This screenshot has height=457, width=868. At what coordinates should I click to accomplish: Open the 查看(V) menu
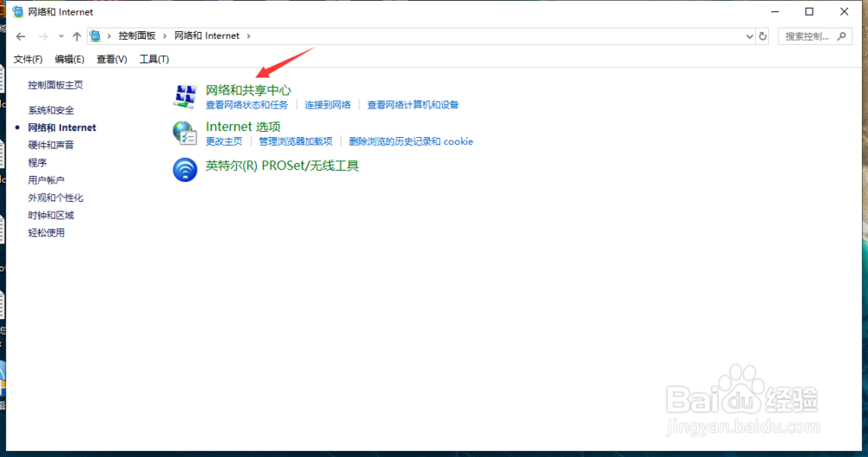click(x=112, y=59)
